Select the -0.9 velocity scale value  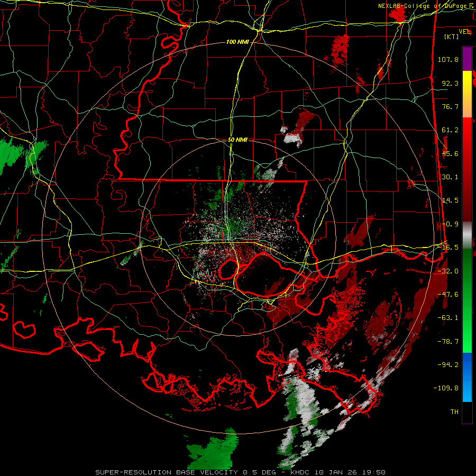coord(450,224)
